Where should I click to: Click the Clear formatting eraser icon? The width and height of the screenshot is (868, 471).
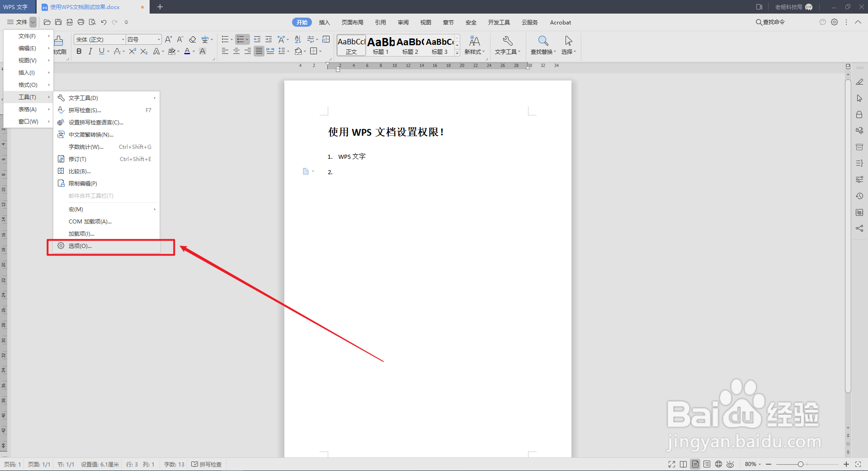[192, 39]
